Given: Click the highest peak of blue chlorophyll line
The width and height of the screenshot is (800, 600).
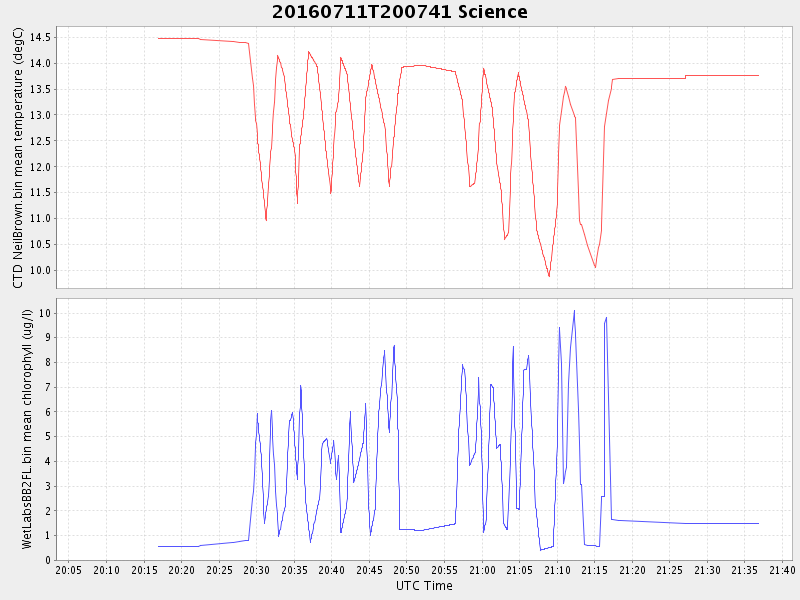Looking at the screenshot, I should pyautogui.click(x=574, y=310).
